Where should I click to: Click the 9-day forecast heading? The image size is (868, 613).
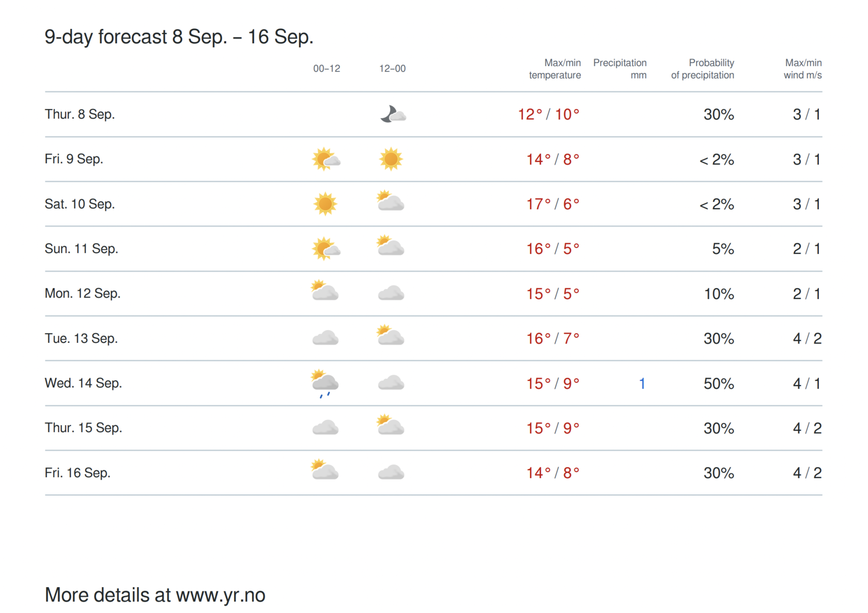tap(179, 37)
